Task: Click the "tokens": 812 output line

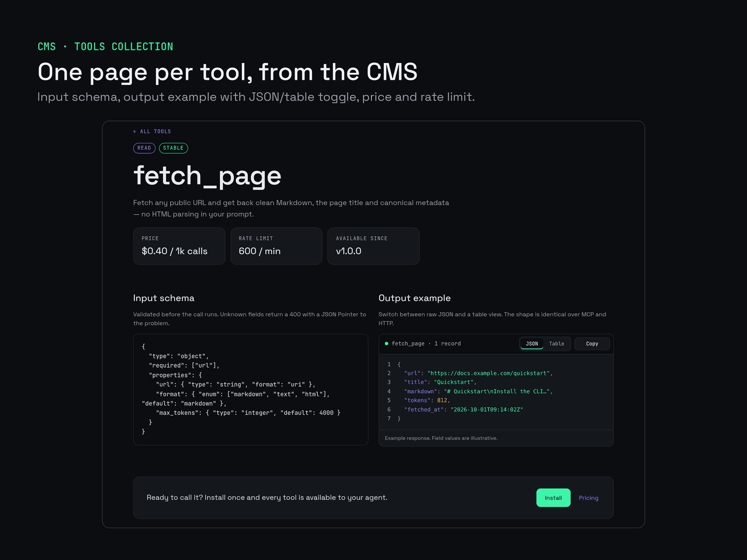Action: click(x=427, y=400)
